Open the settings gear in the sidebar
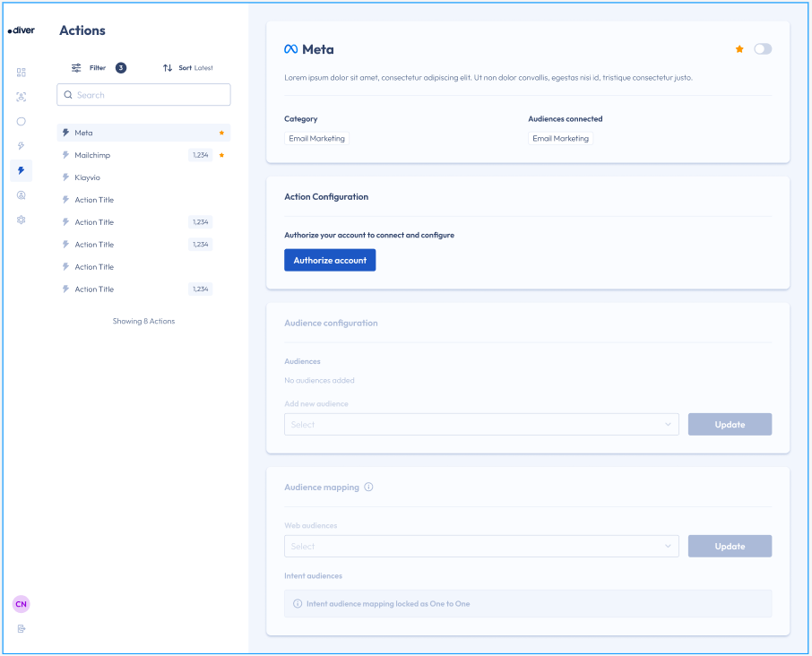The height and width of the screenshot is (656, 812). click(x=22, y=220)
